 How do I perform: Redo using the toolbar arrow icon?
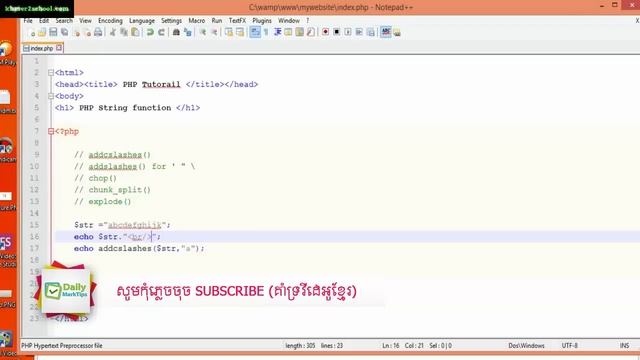click(x=161, y=32)
